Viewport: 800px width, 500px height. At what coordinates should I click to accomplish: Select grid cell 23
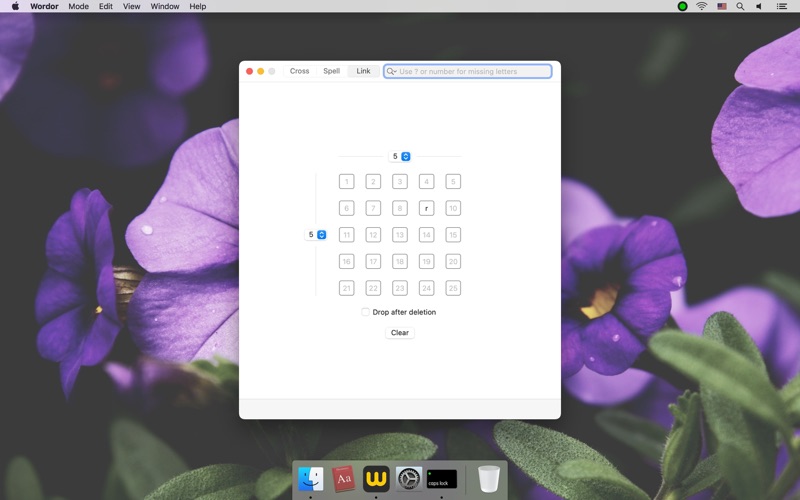pyautogui.click(x=399, y=288)
